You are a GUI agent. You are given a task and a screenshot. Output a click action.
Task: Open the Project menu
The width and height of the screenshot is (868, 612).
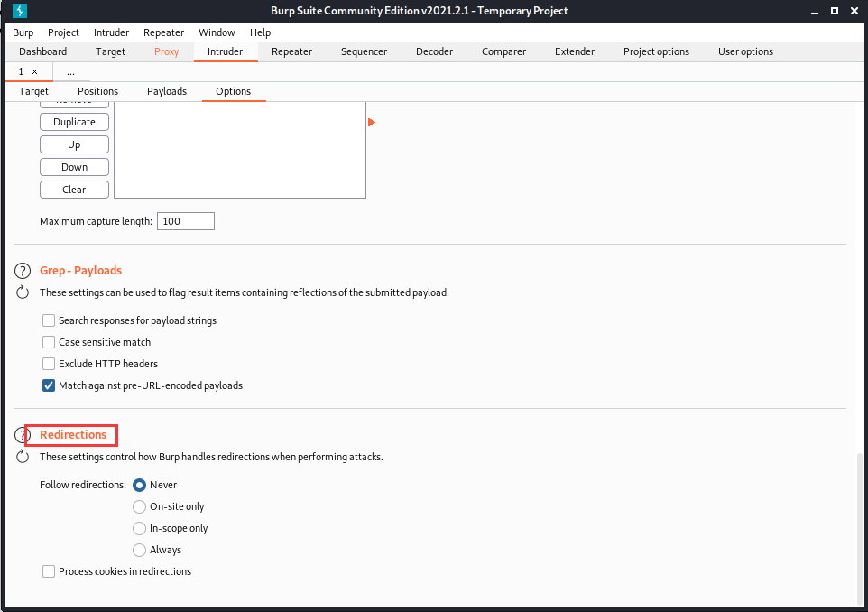[63, 32]
